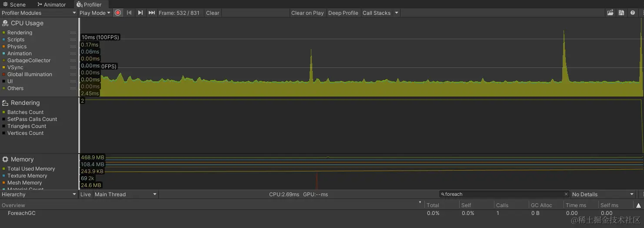
Task: Toggle Mesh Memory series
Action: click(x=3, y=183)
